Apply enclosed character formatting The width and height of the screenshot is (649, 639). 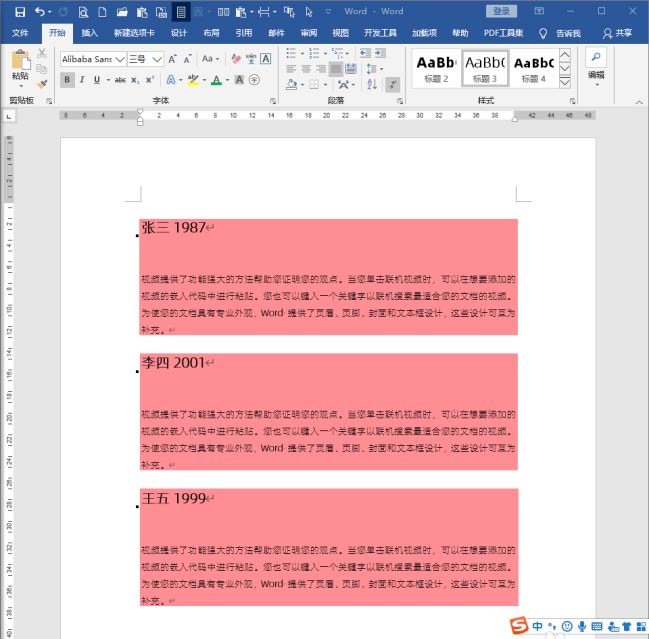point(254,79)
